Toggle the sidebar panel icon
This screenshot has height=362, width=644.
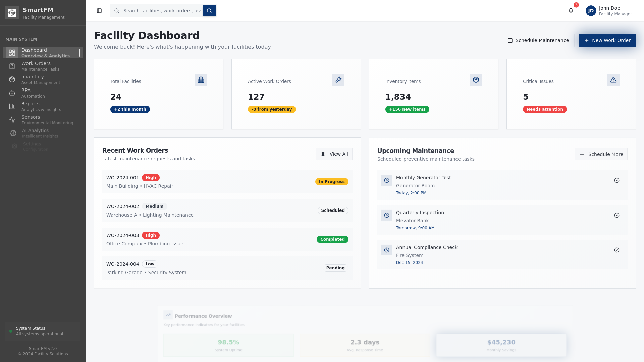[x=99, y=11]
